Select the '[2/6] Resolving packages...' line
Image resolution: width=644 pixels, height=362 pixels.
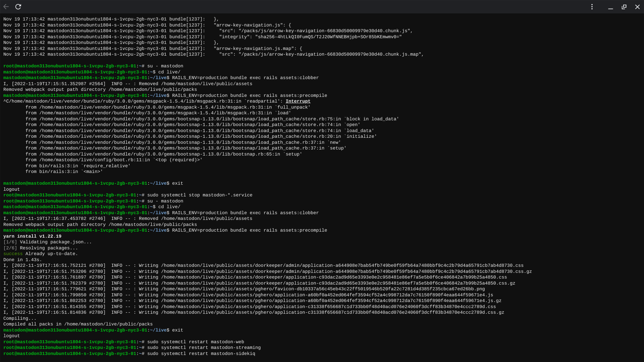[x=40, y=248]
